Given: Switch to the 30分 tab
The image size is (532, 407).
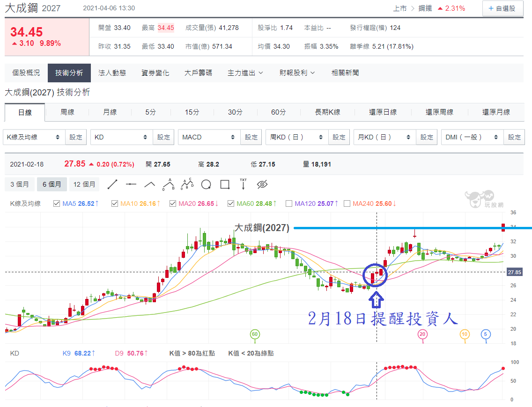Looking at the screenshot, I should point(235,112).
